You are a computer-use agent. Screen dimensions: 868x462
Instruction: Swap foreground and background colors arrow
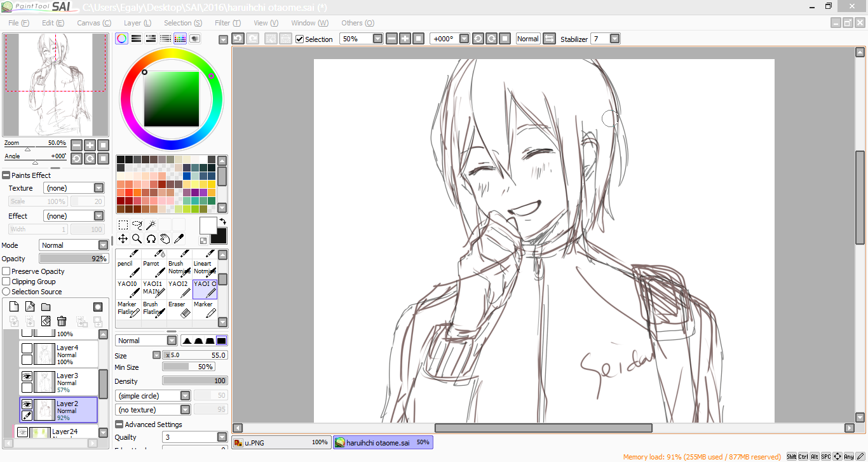[x=222, y=221]
